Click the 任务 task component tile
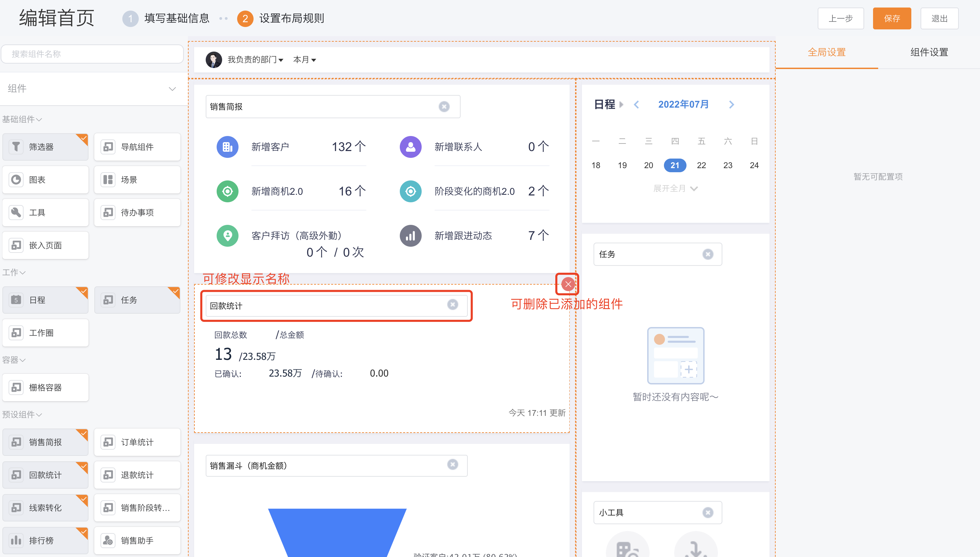980x557 pixels. point(137,300)
